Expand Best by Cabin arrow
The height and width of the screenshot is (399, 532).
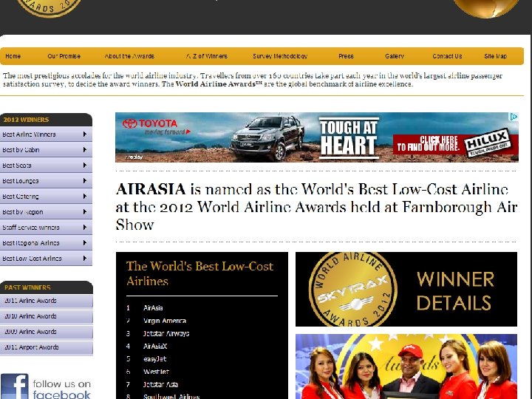click(x=85, y=149)
